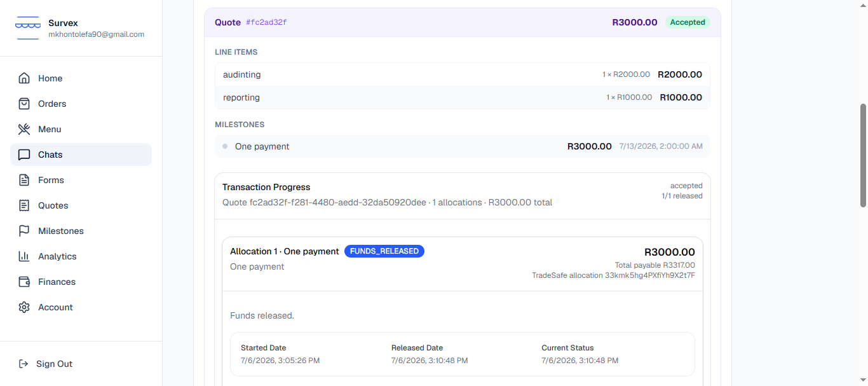This screenshot has height=386, width=868.
Task: Click the Account gear icon
Action: (24, 307)
